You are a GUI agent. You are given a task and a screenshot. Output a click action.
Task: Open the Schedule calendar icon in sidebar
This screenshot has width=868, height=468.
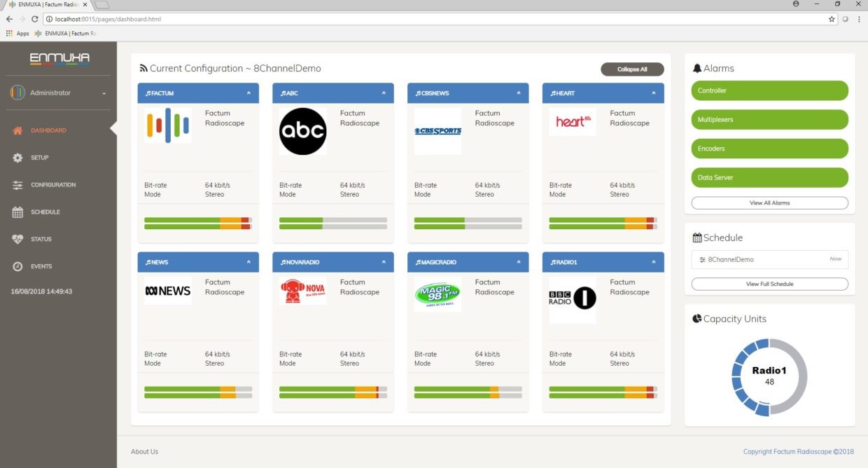(x=17, y=212)
